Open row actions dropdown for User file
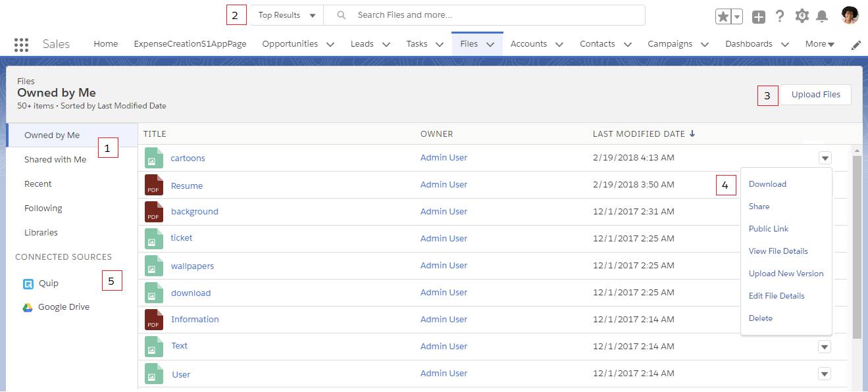Viewport: 868px width, 392px height. 825,374
